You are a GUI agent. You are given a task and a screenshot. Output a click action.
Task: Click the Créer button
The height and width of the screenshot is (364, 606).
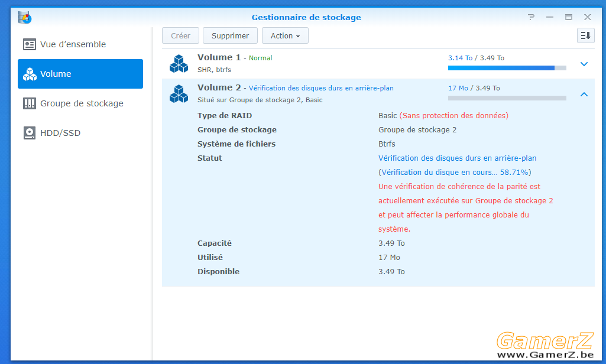(x=180, y=35)
